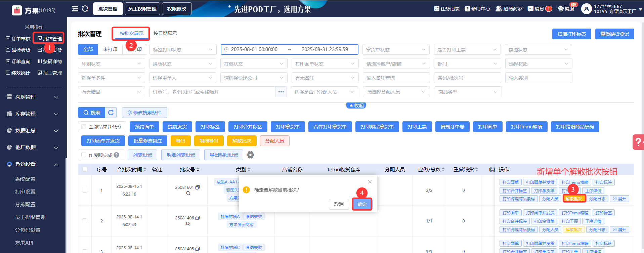The image size is (644, 253).
Task: Click the three-dots icon in order number field
Action: click(x=281, y=92)
